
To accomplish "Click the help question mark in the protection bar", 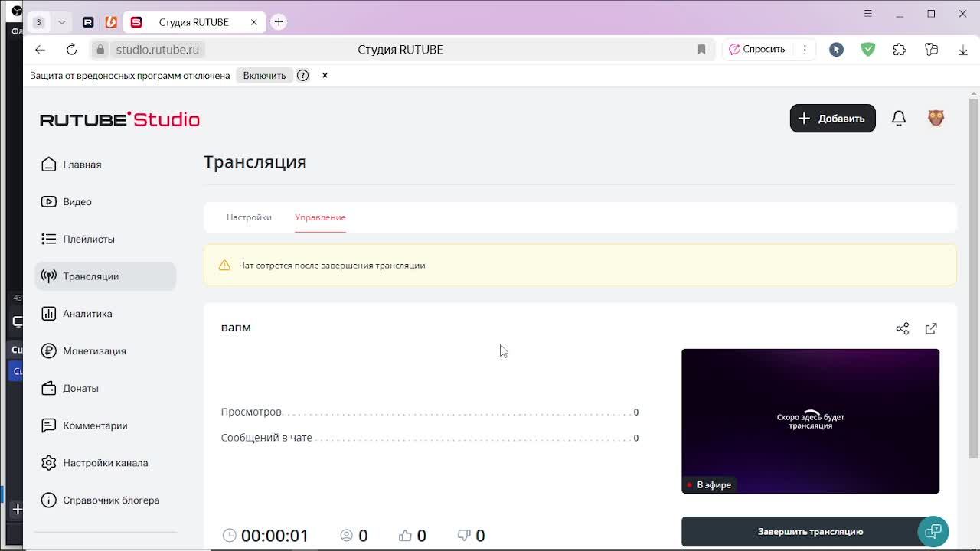I will 302,75.
